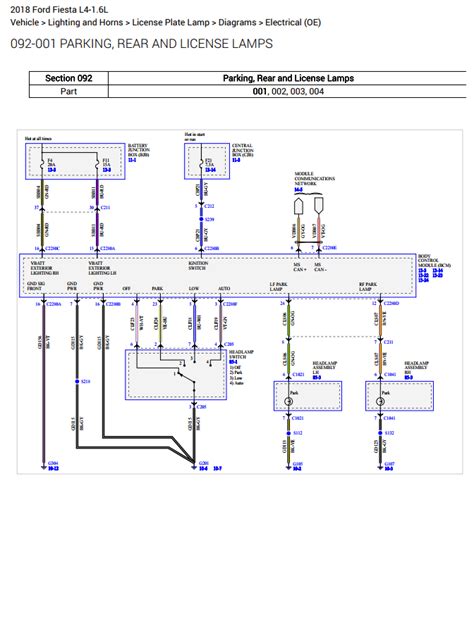
Task: Open page reference under Headlamp Assembly LH
Action: 317,378
